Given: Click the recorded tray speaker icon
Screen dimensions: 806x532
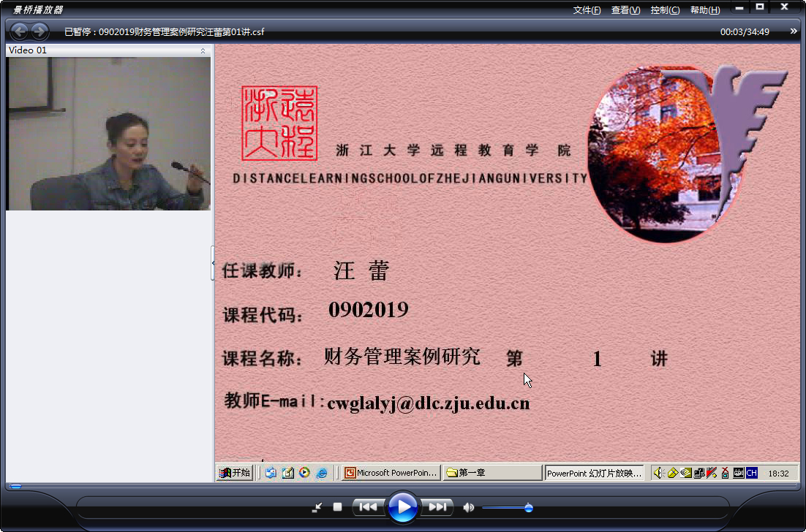Looking at the screenshot, I should (658, 472).
